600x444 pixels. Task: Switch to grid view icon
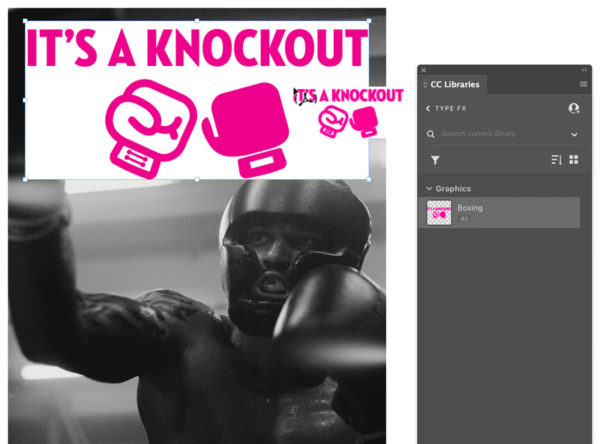(574, 160)
